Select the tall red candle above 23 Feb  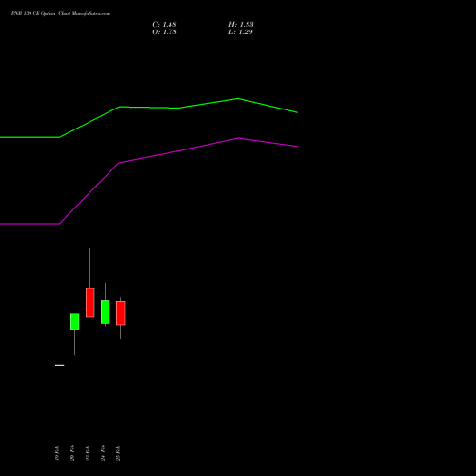pos(90,303)
